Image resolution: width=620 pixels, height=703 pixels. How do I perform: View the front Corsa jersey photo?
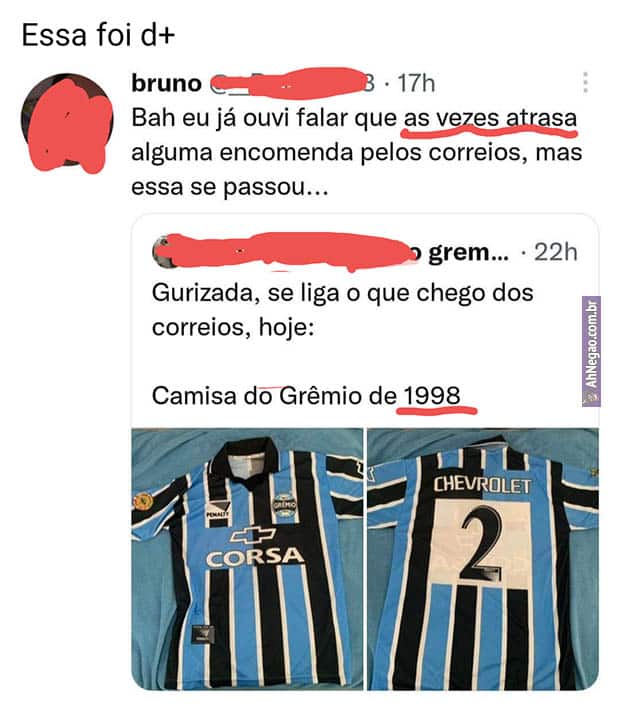pyautogui.click(x=247, y=559)
